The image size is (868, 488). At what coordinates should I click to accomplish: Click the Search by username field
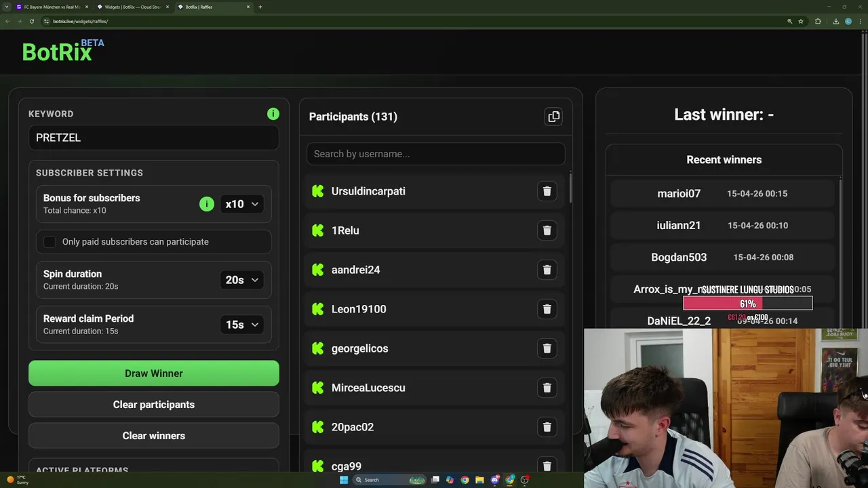tap(436, 154)
